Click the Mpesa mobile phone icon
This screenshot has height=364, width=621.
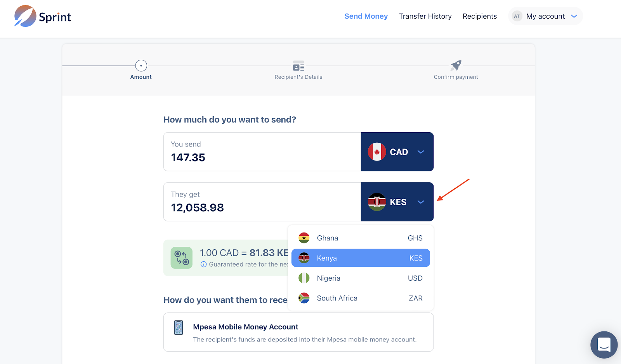(x=179, y=328)
